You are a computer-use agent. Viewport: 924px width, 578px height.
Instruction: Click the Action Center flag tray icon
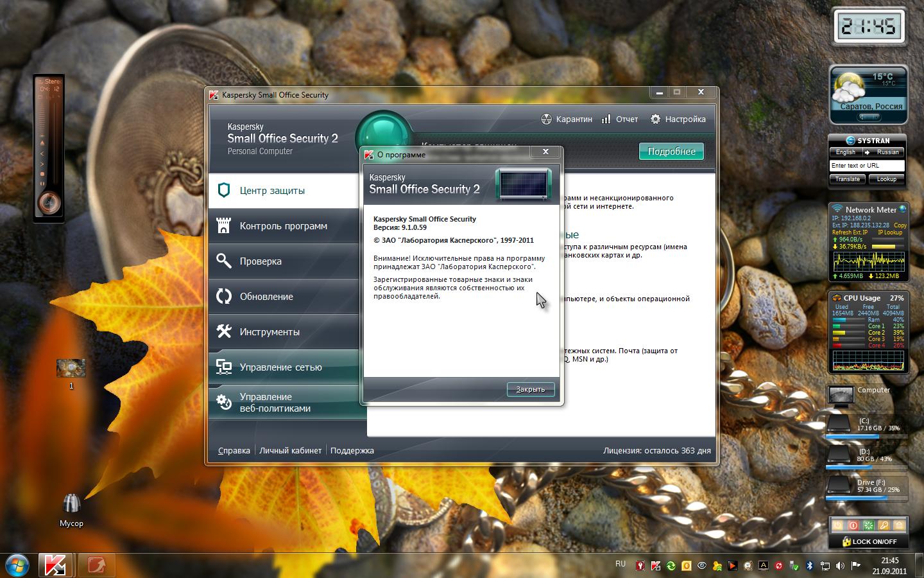(856, 566)
